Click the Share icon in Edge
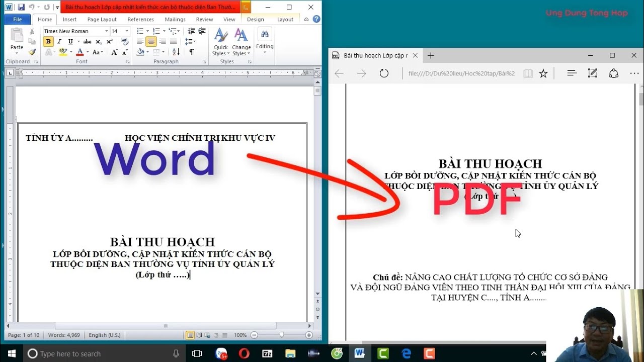Image resolution: width=644 pixels, height=362 pixels. 613,73
